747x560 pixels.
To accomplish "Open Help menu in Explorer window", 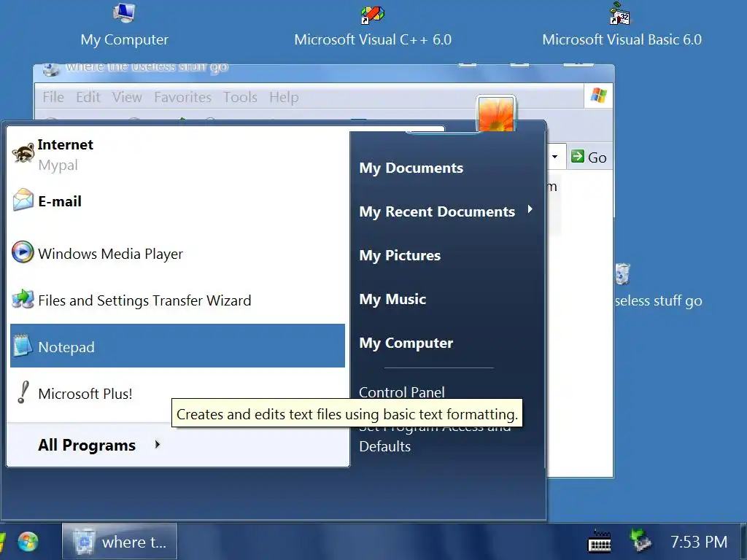I will [x=284, y=97].
